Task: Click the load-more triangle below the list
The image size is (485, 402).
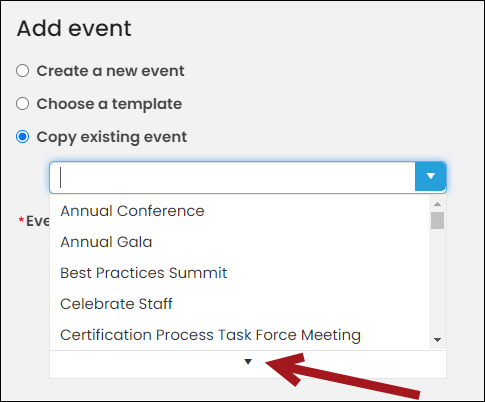Action: pos(248,362)
